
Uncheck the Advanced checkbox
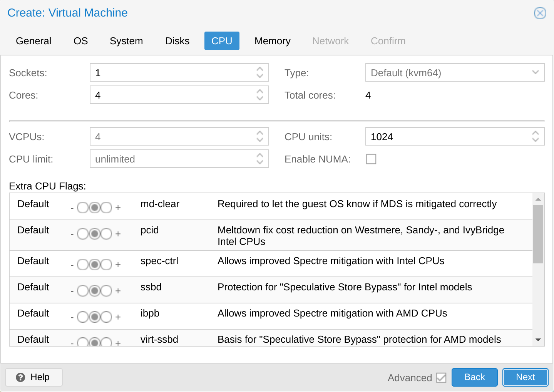[x=441, y=378]
